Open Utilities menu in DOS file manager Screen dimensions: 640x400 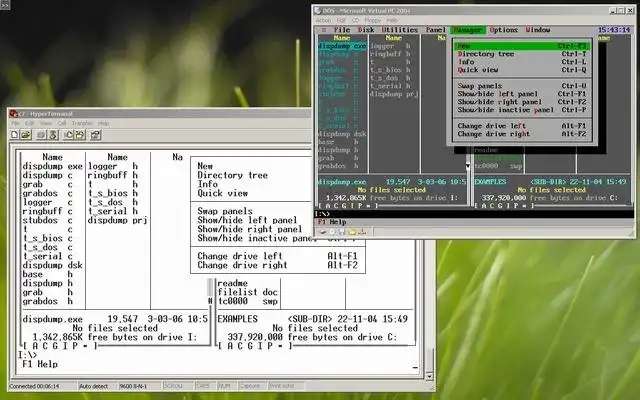point(400,30)
